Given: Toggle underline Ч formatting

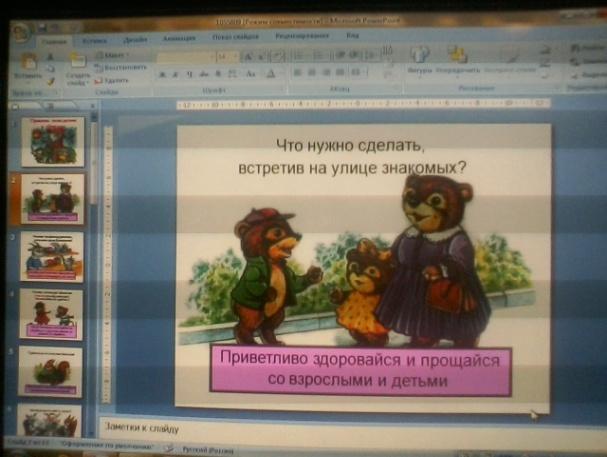Looking at the screenshot, I should pyautogui.click(x=189, y=74).
